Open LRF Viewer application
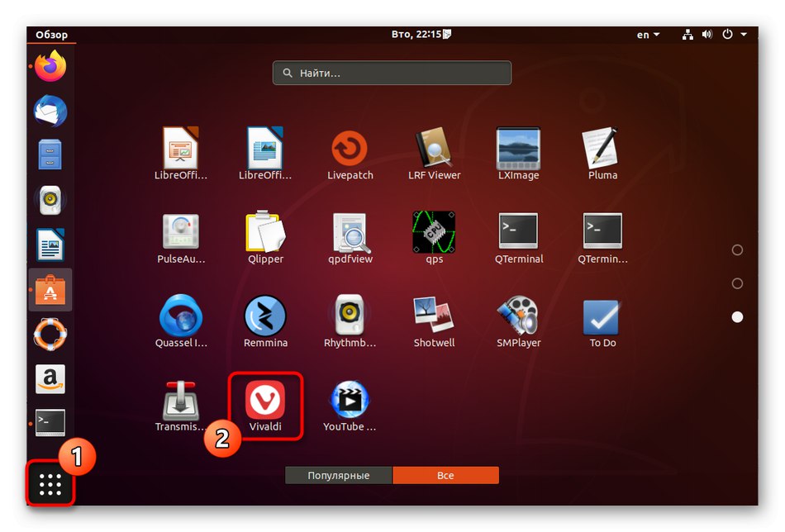The width and height of the screenshot is (785, 532). click(x=434, y=149)
